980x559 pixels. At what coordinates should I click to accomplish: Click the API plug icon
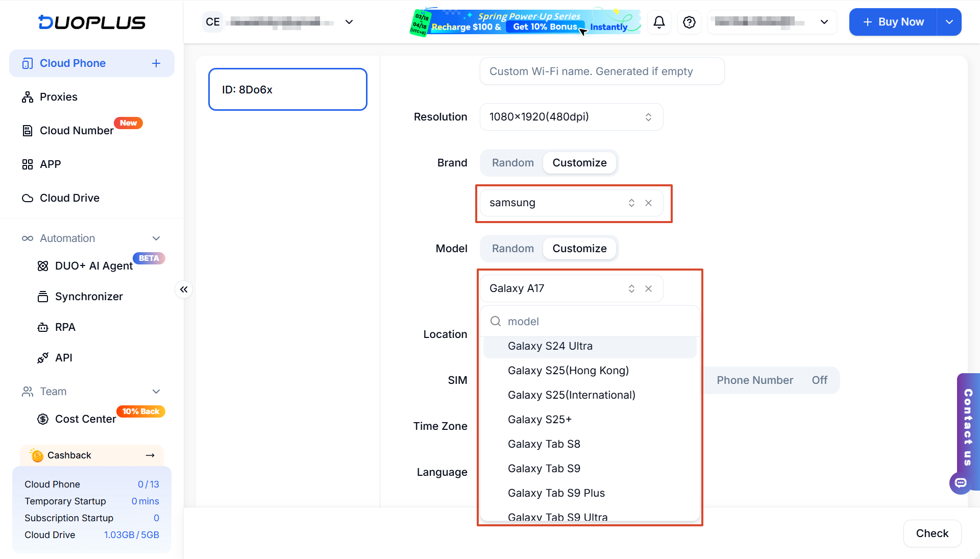(x=43, y=358)
